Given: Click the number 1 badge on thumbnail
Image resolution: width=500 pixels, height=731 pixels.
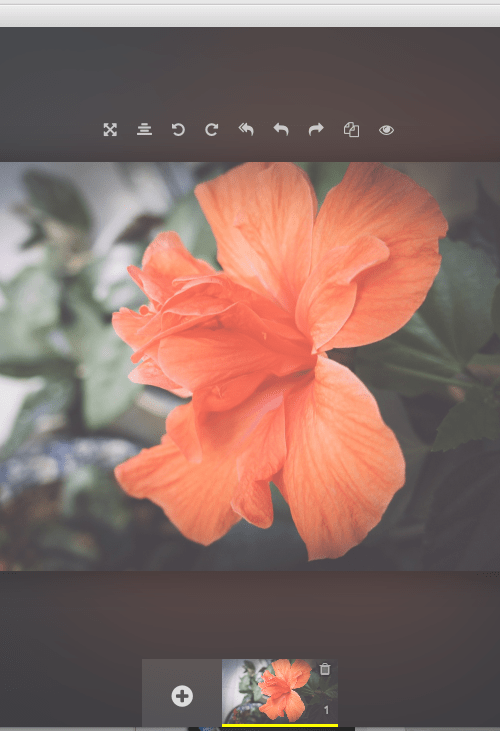Looking at the screenshot, I should [x=326, y=710].
